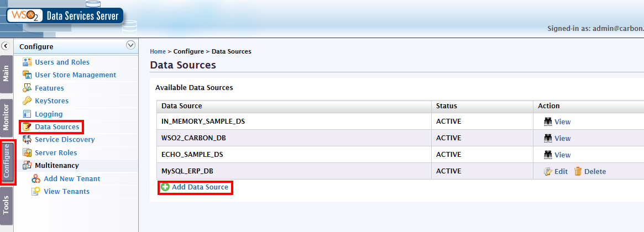Select the ECHO_SAMPLE_DS name cell
The image size is (644, 232).
click(294, 155)
